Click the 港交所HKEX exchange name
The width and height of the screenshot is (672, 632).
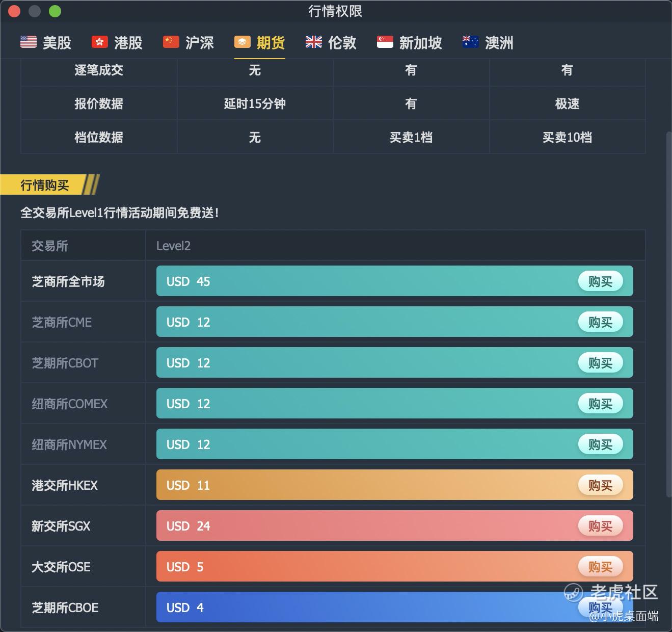[64, 485]
